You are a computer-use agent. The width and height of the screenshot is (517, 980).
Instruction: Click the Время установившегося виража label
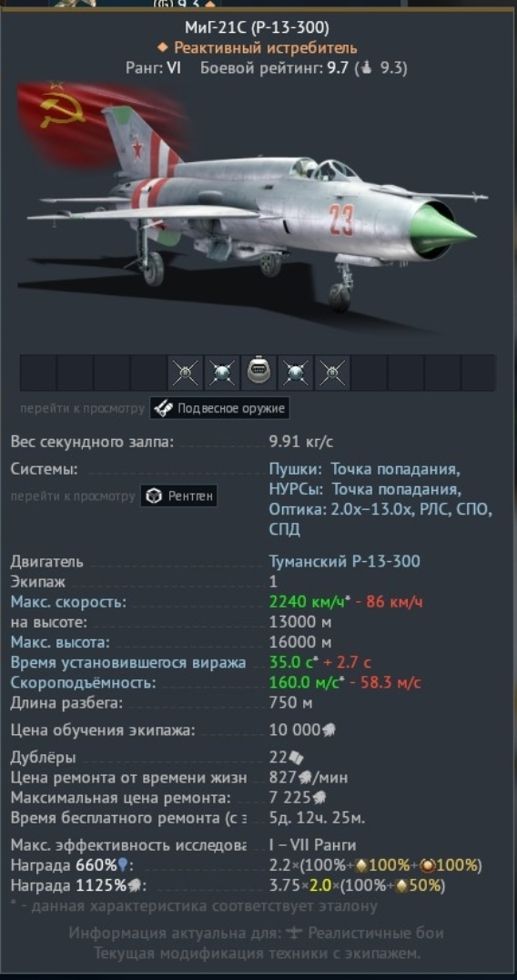tap(128, 662)
